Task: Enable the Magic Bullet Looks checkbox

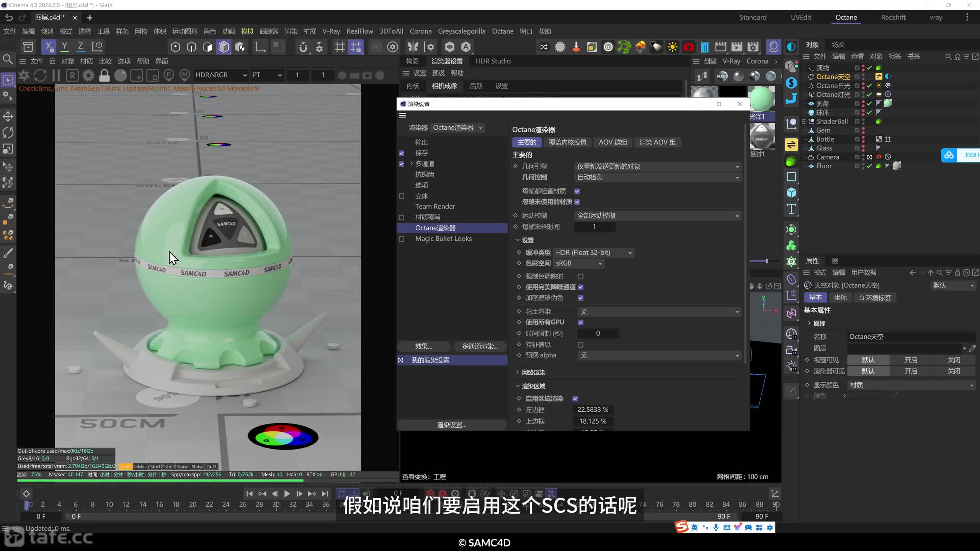Action: click(x=402, y=239)
